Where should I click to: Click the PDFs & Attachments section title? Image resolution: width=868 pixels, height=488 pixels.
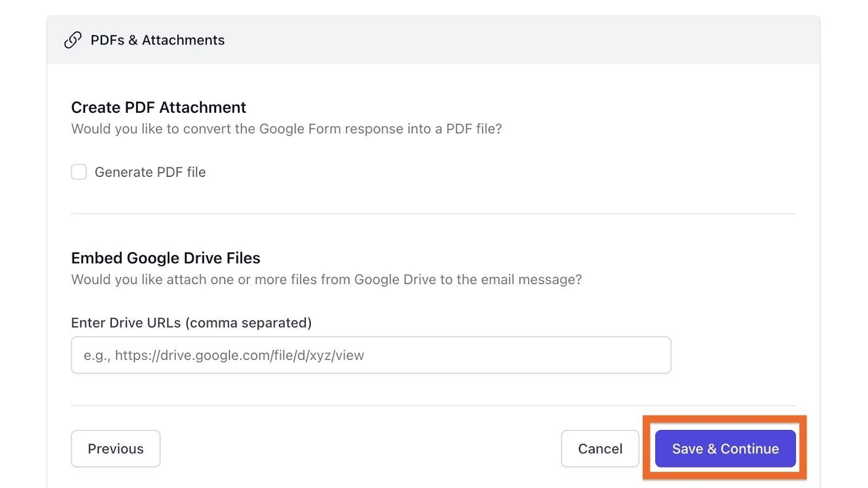[x=157, y=40]
